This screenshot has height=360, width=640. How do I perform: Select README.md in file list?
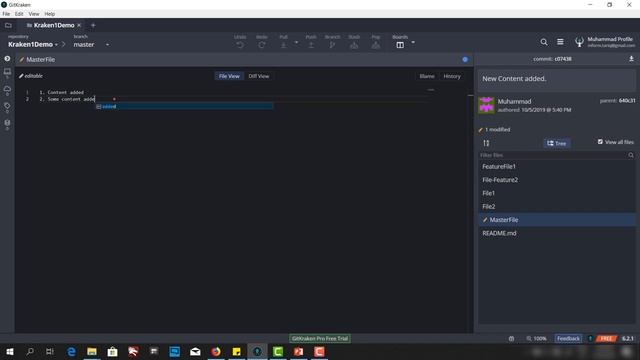click(557, 233)
